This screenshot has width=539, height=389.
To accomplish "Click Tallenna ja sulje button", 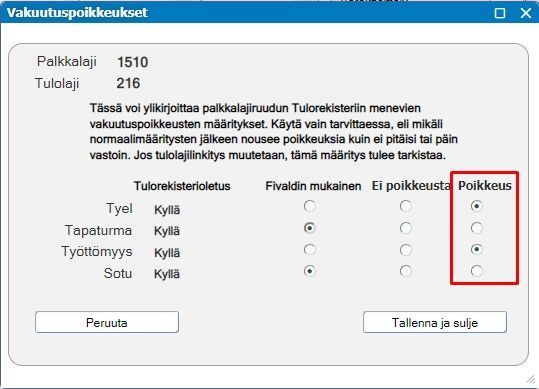I will [435, 322].
